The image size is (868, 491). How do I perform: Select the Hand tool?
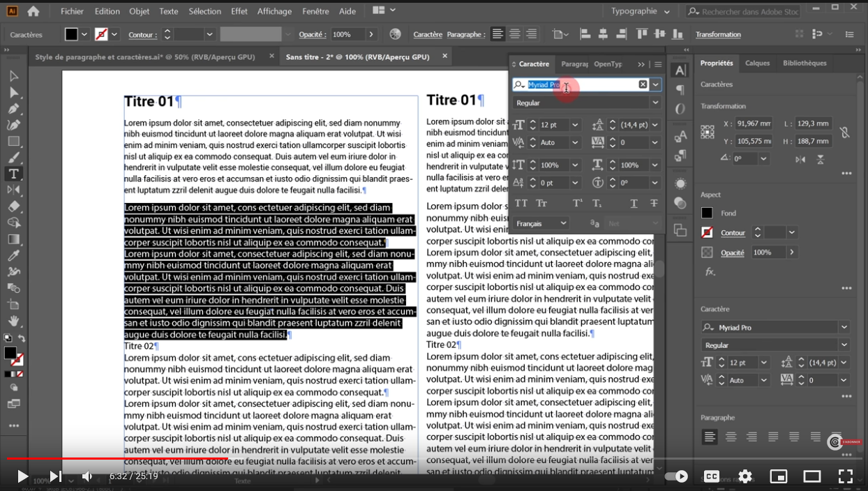[13, 322]
